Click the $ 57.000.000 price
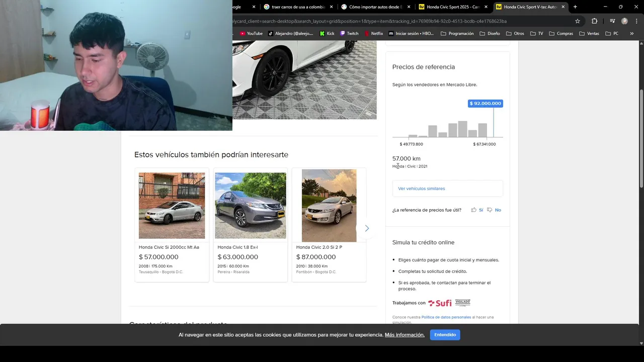The image size is (644, 362). coord(158,257)
